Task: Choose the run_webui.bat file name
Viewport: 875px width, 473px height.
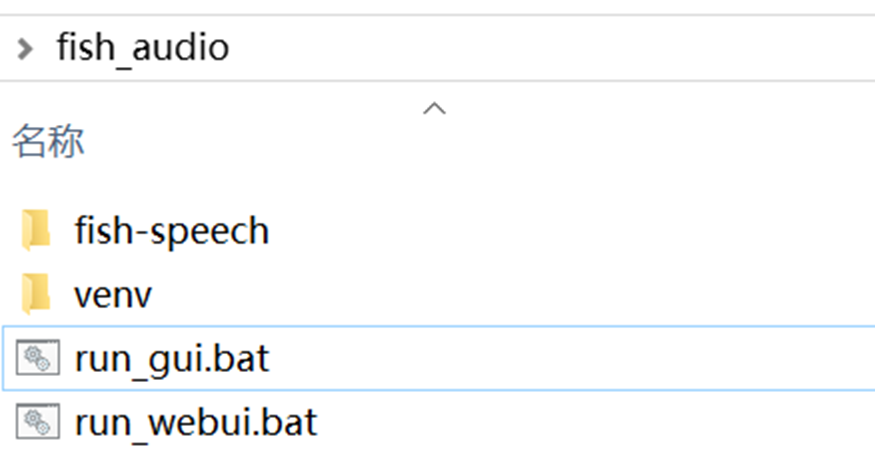Action: tap(196, 423)
